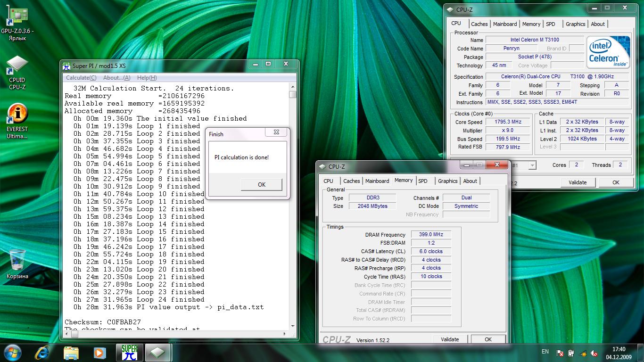The image size is (644, 362).
Task: Click the Core Speed value '1795.3 MHz'
Action: (507, 122)
